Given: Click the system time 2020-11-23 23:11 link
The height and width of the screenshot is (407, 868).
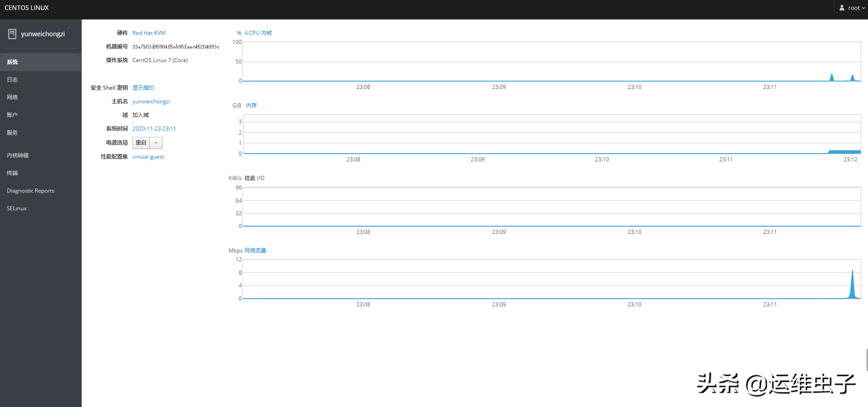Looking at the screenshot, I should (154, 129).
